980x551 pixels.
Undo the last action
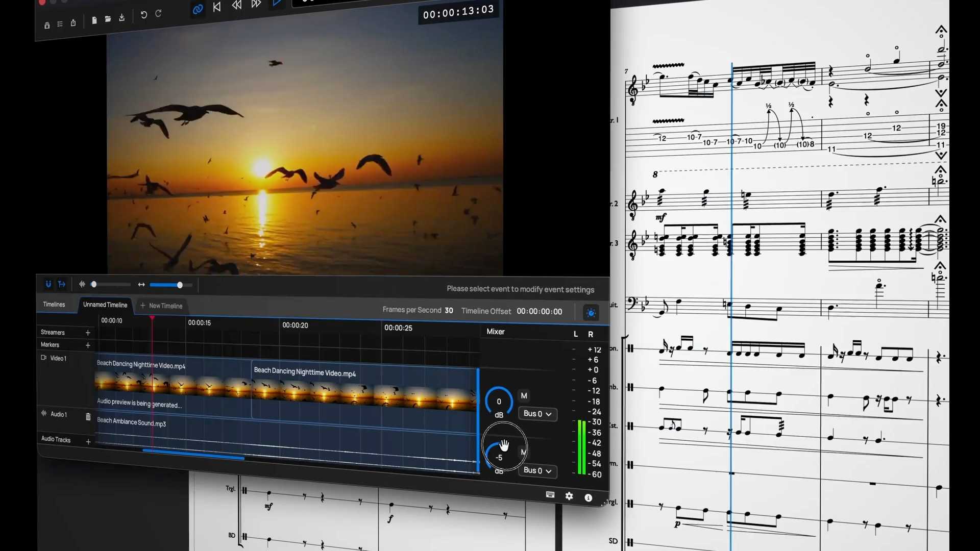point(144,15)
